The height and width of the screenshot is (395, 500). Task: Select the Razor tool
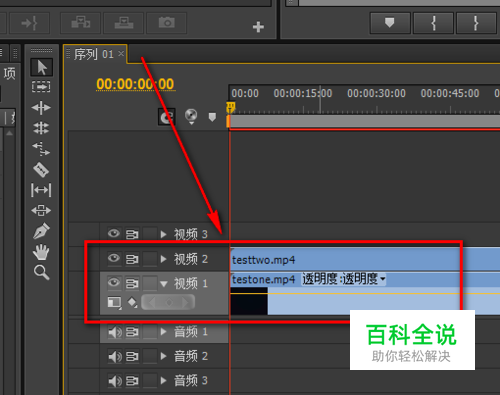[x=41, y=169]
